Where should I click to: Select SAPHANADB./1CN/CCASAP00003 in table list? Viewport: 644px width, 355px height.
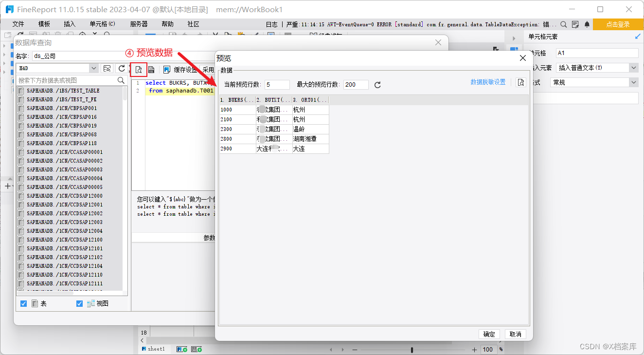pos(64,169)
